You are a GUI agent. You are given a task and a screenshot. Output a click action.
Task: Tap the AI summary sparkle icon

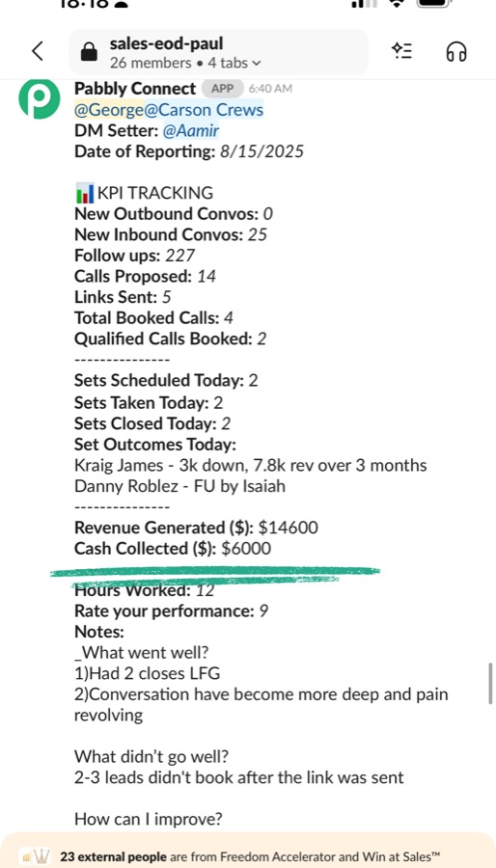click(401, 51)
